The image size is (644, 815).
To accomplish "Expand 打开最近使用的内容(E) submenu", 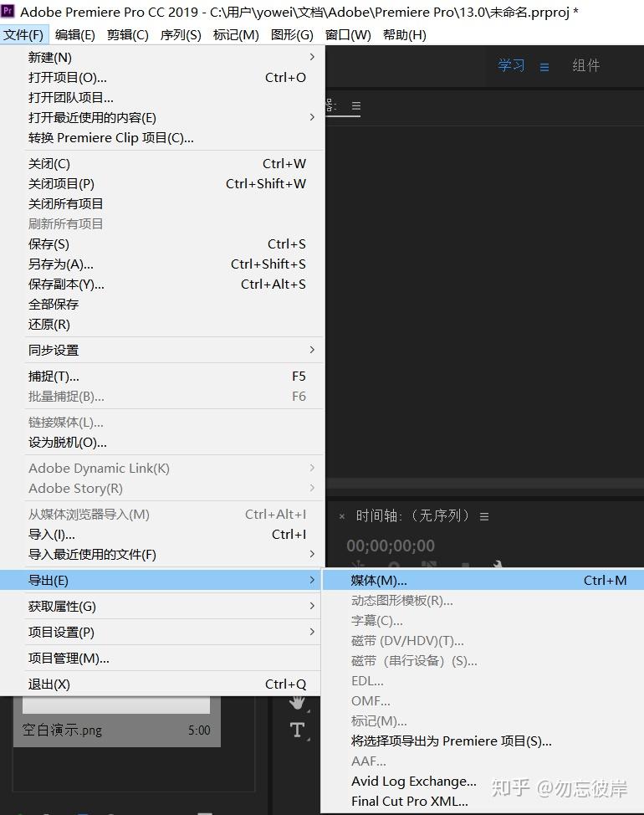I will 162,117.
